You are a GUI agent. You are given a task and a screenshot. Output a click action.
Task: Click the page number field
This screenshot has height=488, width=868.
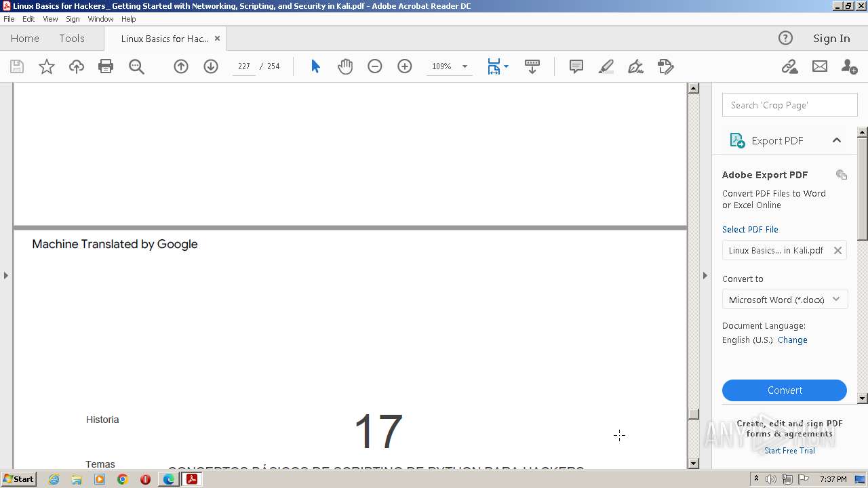tap(244, 66)
